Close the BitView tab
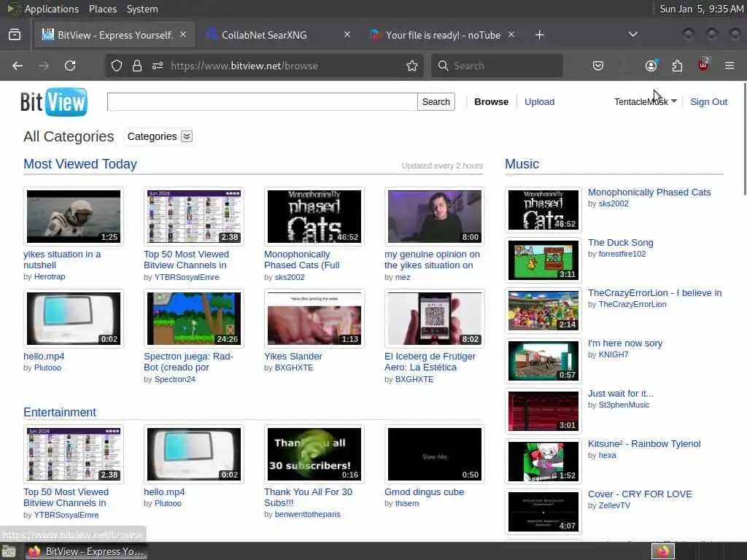The width and height of the screenshot is (747, 560). [x=183, y=35]
